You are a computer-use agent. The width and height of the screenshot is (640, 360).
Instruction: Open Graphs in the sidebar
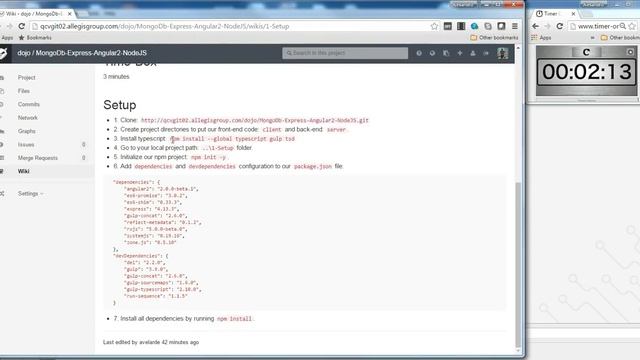coord(27,131)
